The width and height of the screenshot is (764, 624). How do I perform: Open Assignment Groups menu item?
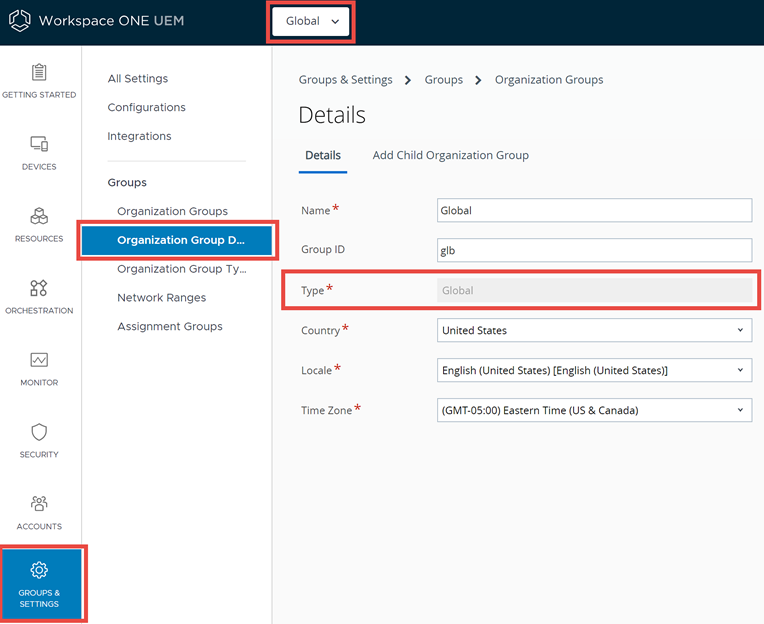pyautogui.click(x=170, y=326)
